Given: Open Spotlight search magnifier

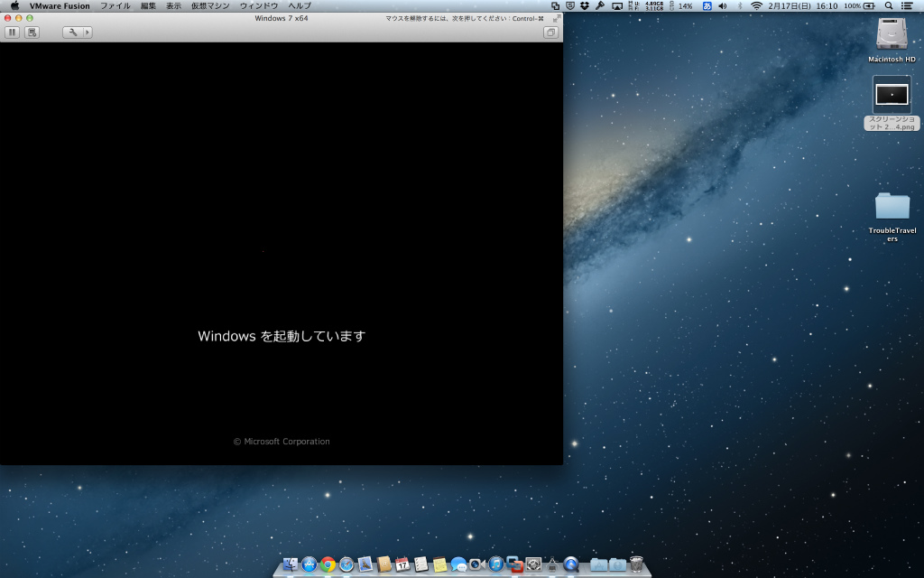Looking at the screenshot, I should (x=889, y=6).
